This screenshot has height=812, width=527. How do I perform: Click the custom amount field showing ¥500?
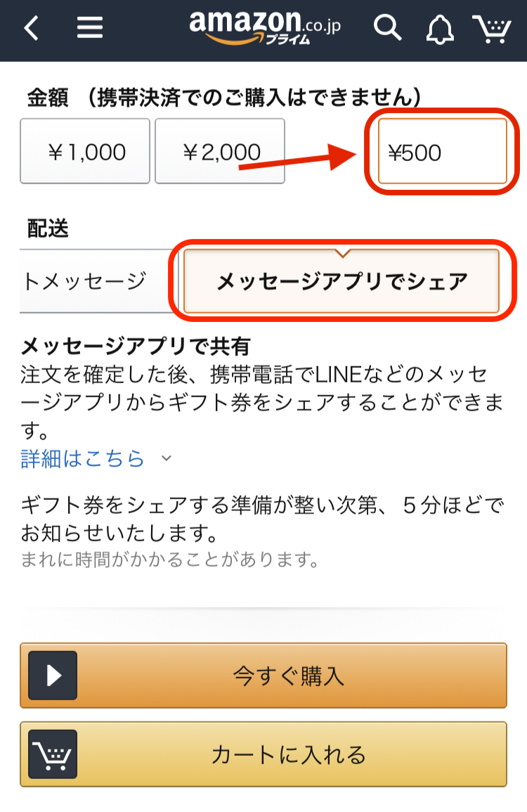tap(442, 151)
